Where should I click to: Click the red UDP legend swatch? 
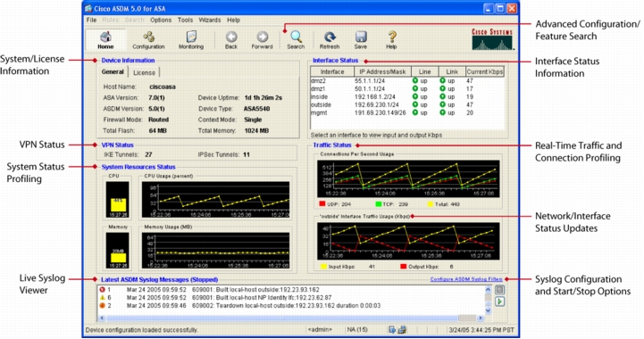pos(322,204)
